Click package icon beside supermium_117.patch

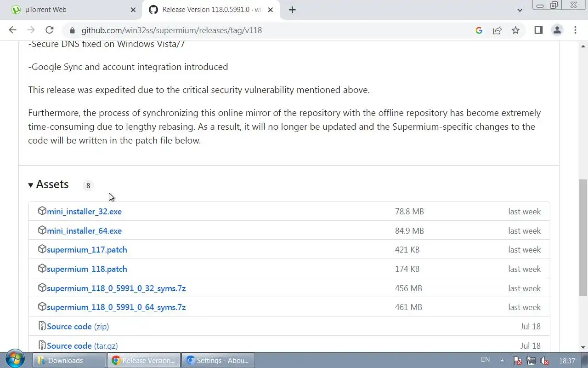point(42,249)
